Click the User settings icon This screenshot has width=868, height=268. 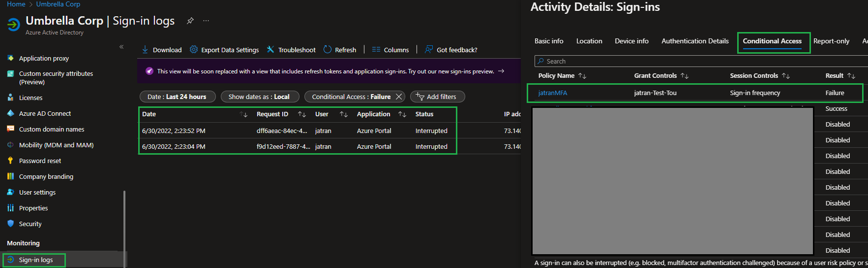[x=10, y=192]
